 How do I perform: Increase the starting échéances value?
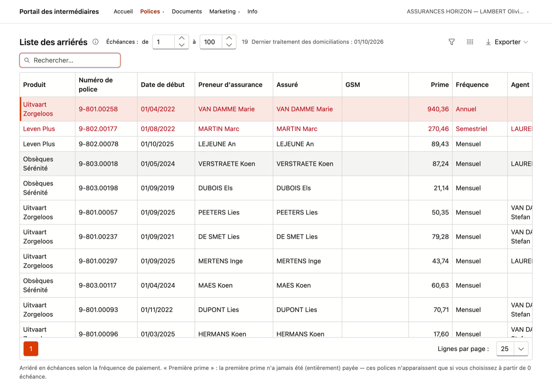pyautogui.click(x=182, y=38)
